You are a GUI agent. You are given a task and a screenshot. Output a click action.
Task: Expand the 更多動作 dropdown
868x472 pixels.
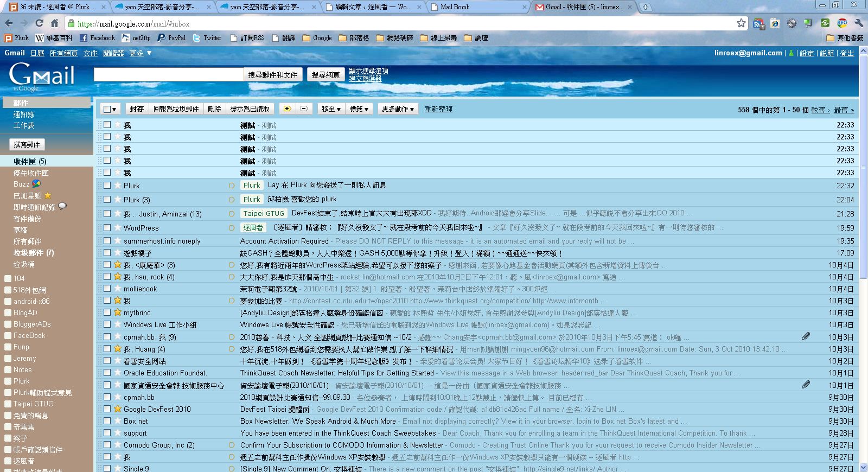[x=398, y=109]
